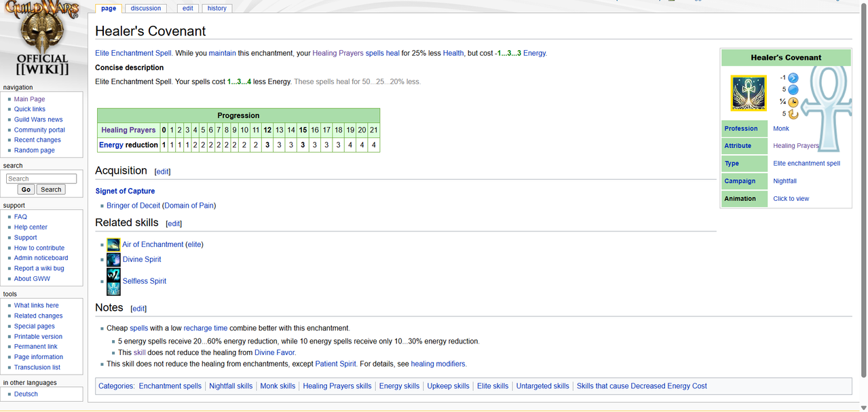Click the Go button
This screenshot has height=412, width=868.
point(26,189)
